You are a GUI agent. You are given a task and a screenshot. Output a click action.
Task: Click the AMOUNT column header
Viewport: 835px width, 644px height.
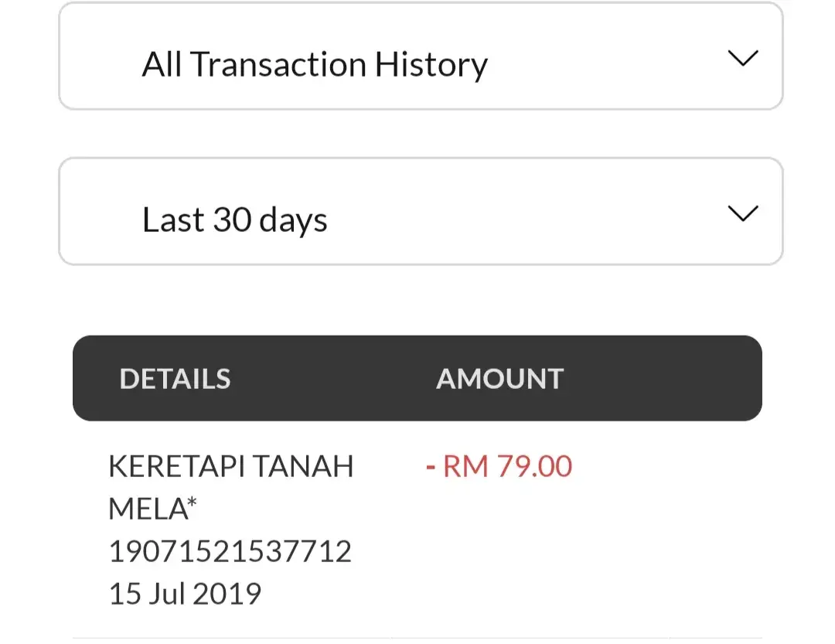tap(499, 379)
